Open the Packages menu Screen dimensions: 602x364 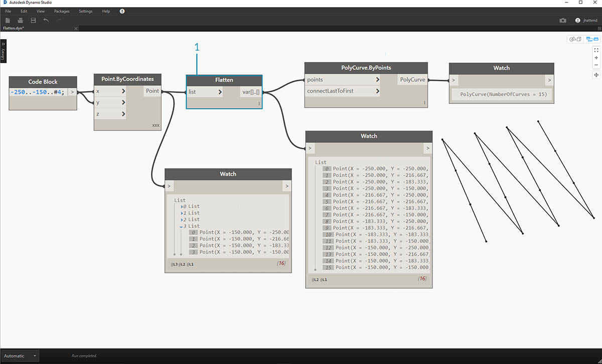pos(62,11)
